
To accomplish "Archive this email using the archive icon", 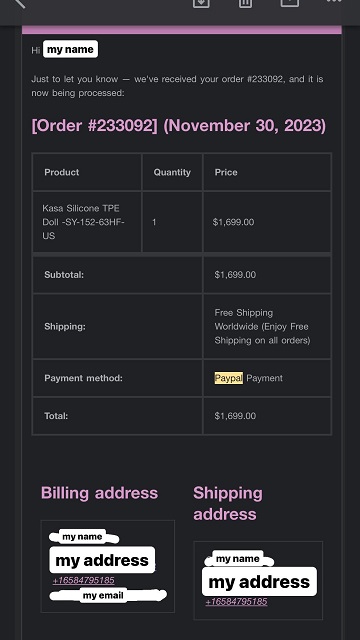I will 201,3.
